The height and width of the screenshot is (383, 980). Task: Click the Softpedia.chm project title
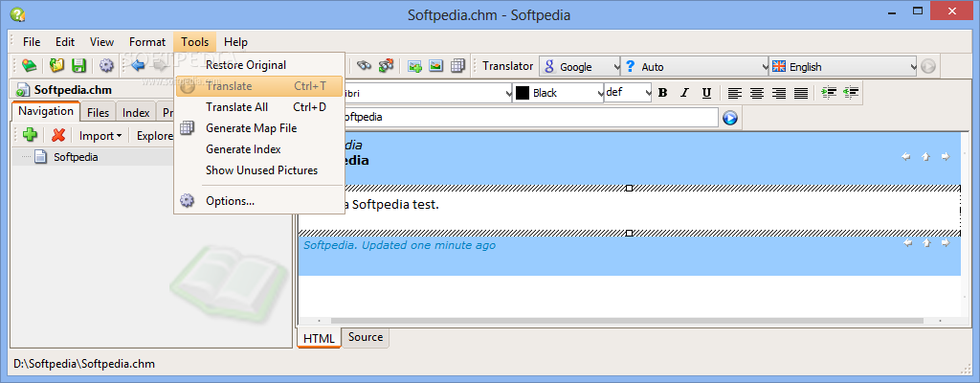[73, 89]
